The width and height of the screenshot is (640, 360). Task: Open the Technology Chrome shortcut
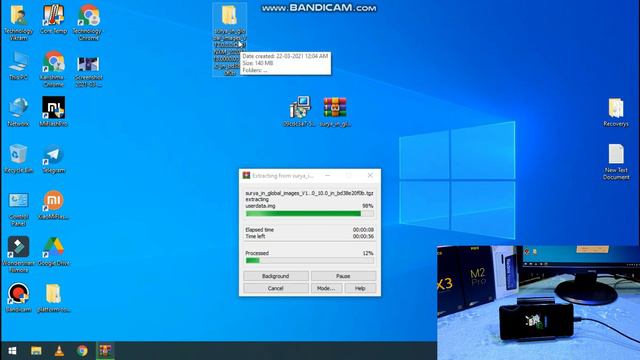pyautogui.click(x=89, y=22)
